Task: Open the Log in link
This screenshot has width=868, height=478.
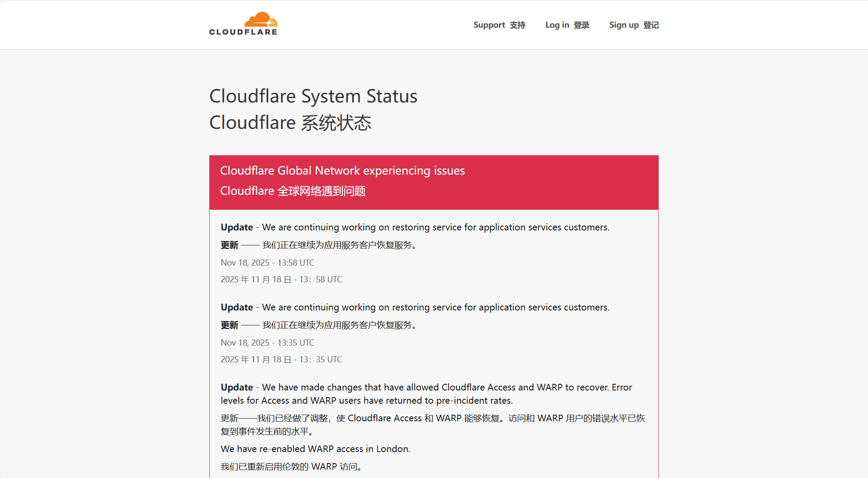Action: [x=567, y=25]
